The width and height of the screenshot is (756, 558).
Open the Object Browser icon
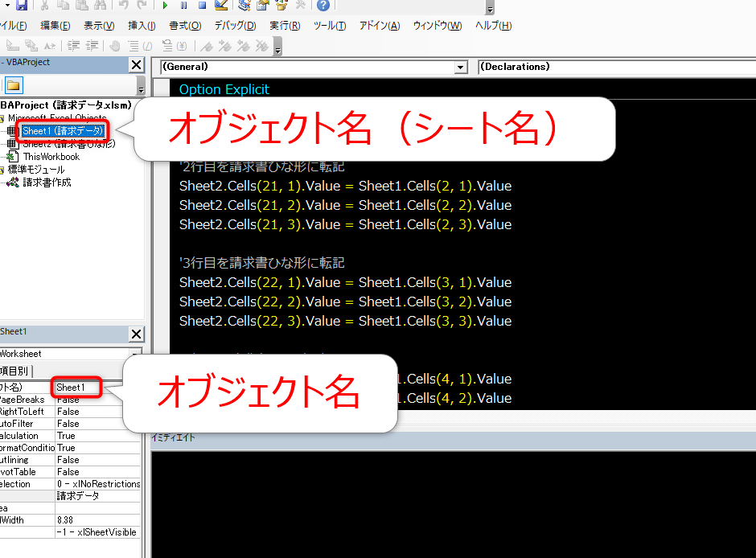281,5
